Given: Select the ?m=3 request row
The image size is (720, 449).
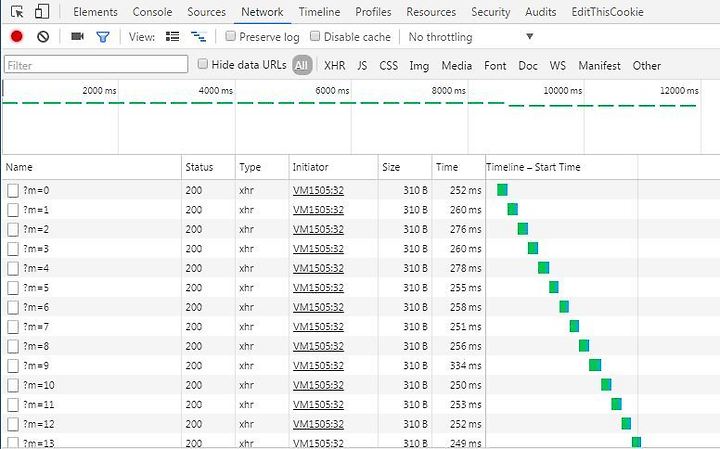Looking at the screenshot, I should point(360,249).
